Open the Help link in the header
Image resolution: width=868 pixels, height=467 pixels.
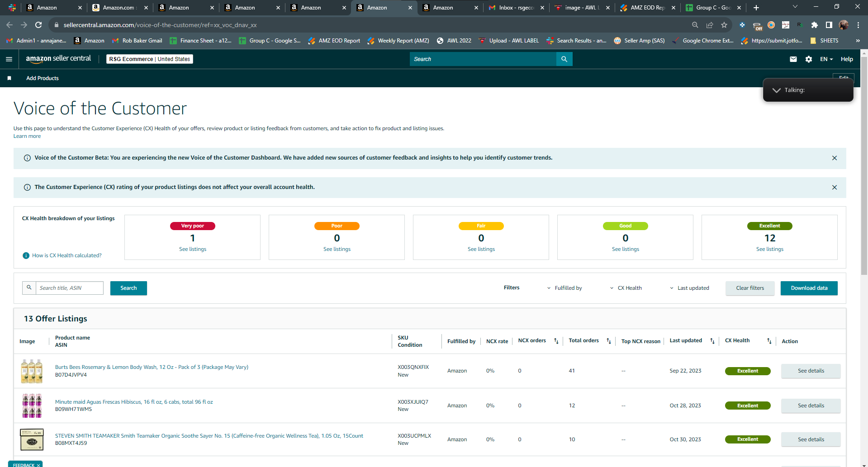click(x=847, y=59)
